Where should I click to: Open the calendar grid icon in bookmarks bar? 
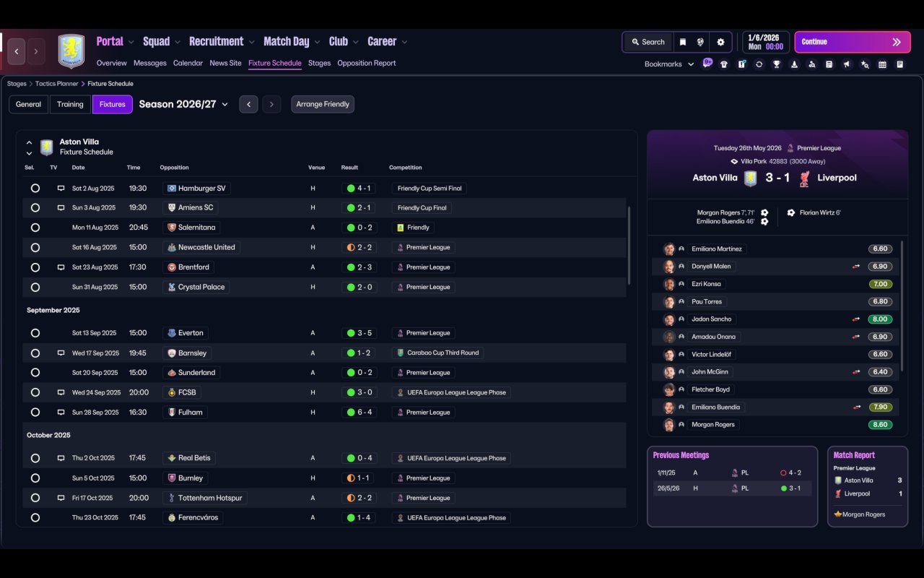click(x=882, y=64)
